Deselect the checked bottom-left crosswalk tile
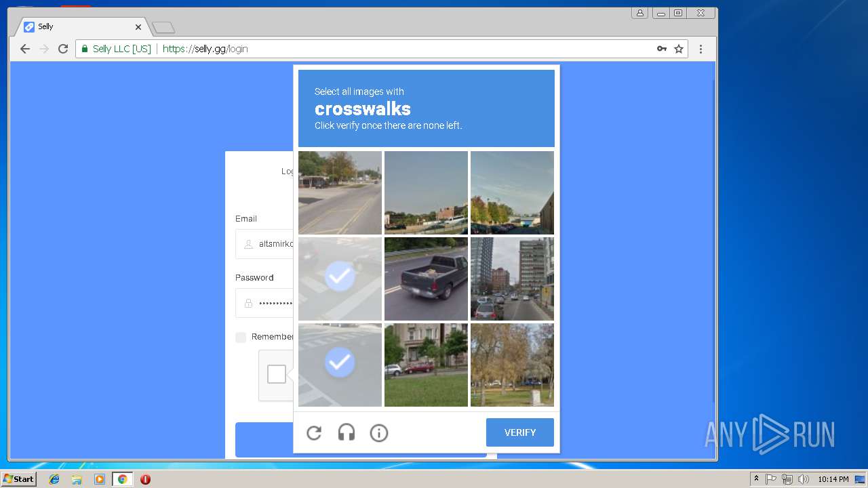Viewport: 868px width, 488px height. 340,365
